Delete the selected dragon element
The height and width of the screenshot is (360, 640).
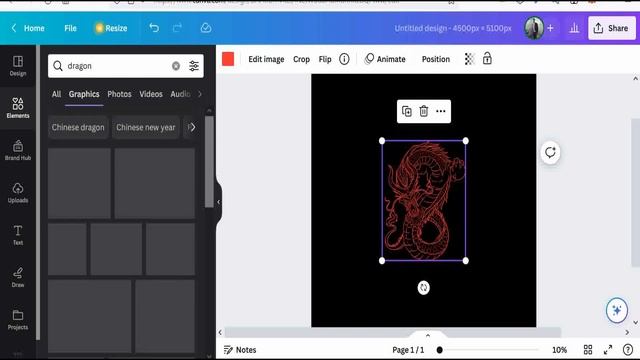[424, 111]
